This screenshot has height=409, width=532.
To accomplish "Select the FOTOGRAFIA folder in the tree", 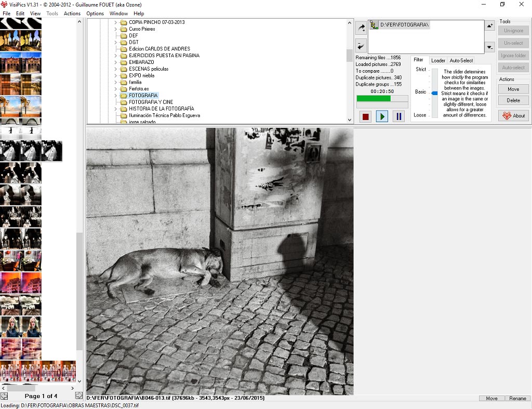I will click(143, 96).
